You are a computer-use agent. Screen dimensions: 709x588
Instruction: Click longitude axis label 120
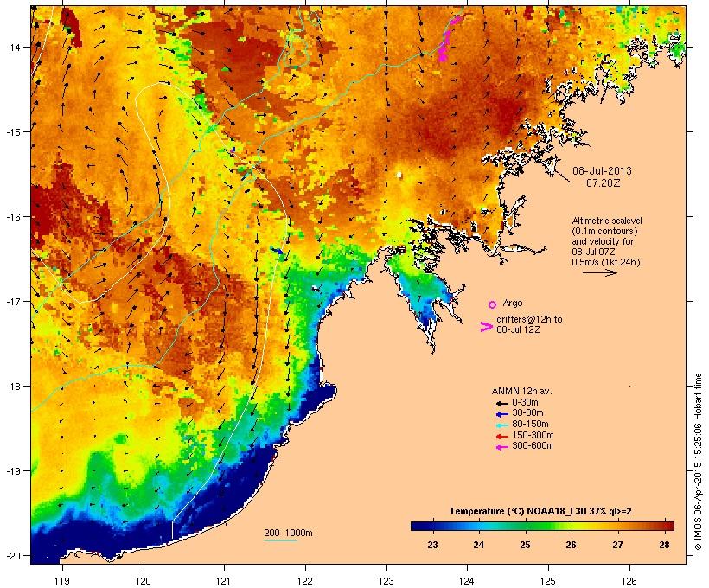144,581
